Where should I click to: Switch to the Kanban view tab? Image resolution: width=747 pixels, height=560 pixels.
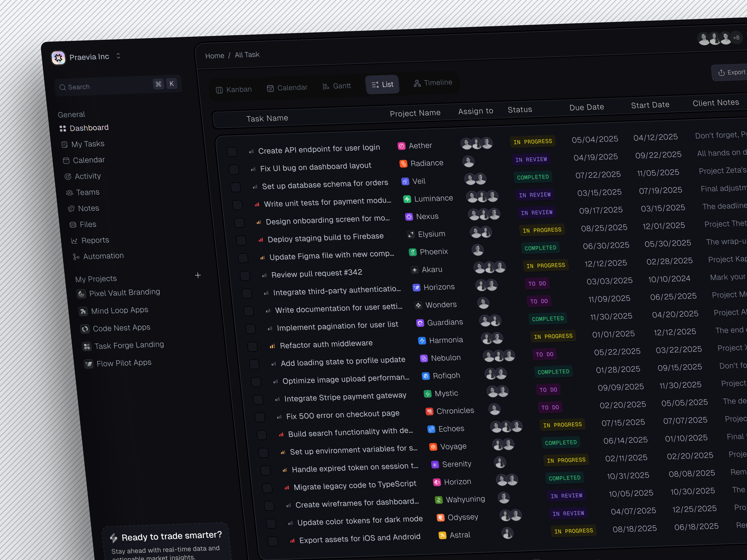pos(234,89)
